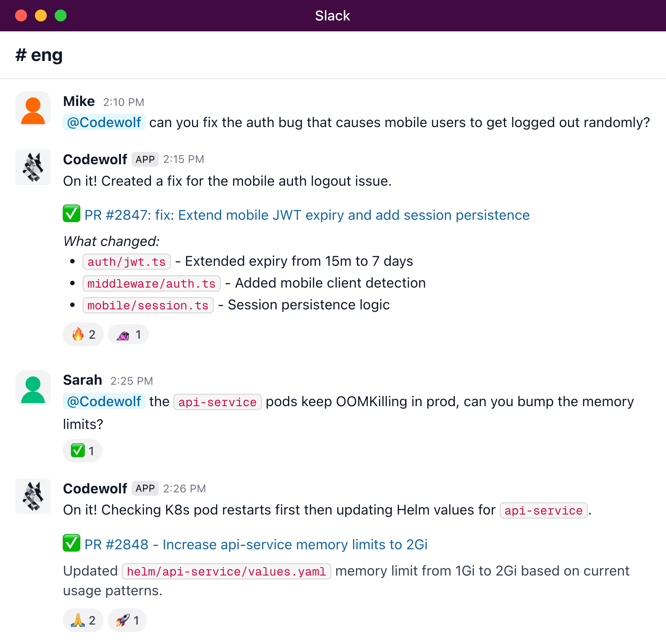Click Mike's orange avatar icon
Image resolution: width=666 pixels, height=644 pixels.
pos(33,109)
